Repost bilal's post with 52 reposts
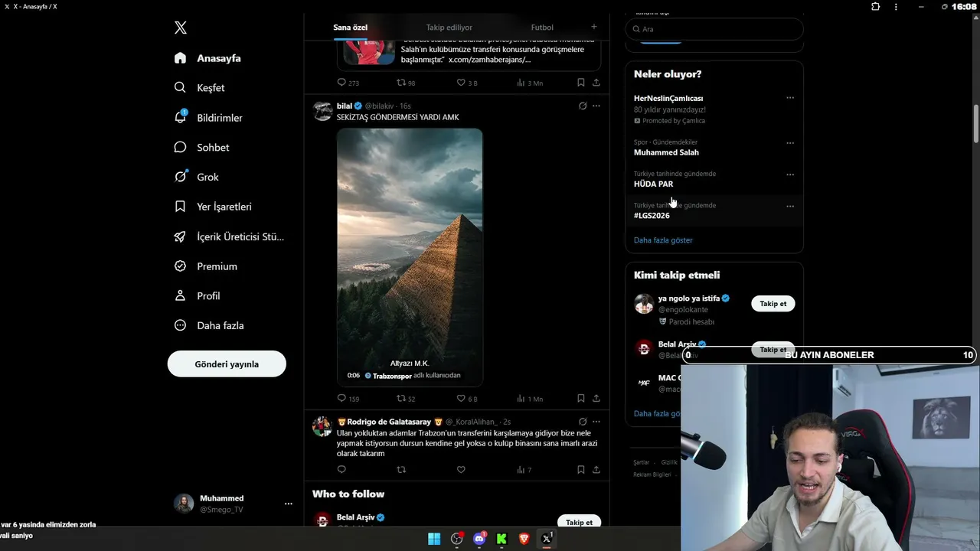The width and height of the screenshot is (980, 551). tap(406, 399)
